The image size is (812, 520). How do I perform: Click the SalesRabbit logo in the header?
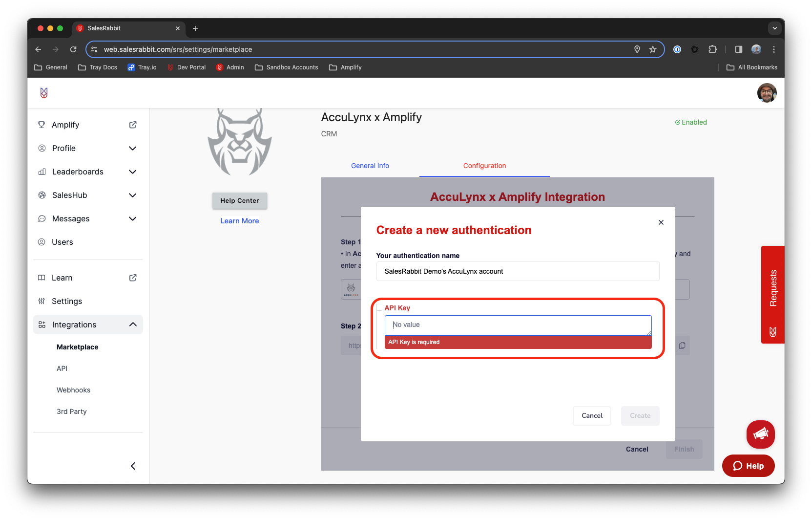point(44,93)
